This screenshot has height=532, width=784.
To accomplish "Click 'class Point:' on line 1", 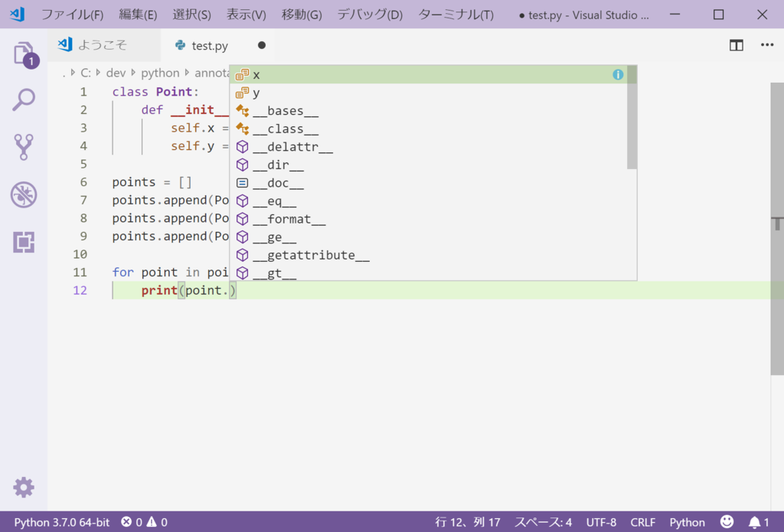I will click(x=155, y=92).
